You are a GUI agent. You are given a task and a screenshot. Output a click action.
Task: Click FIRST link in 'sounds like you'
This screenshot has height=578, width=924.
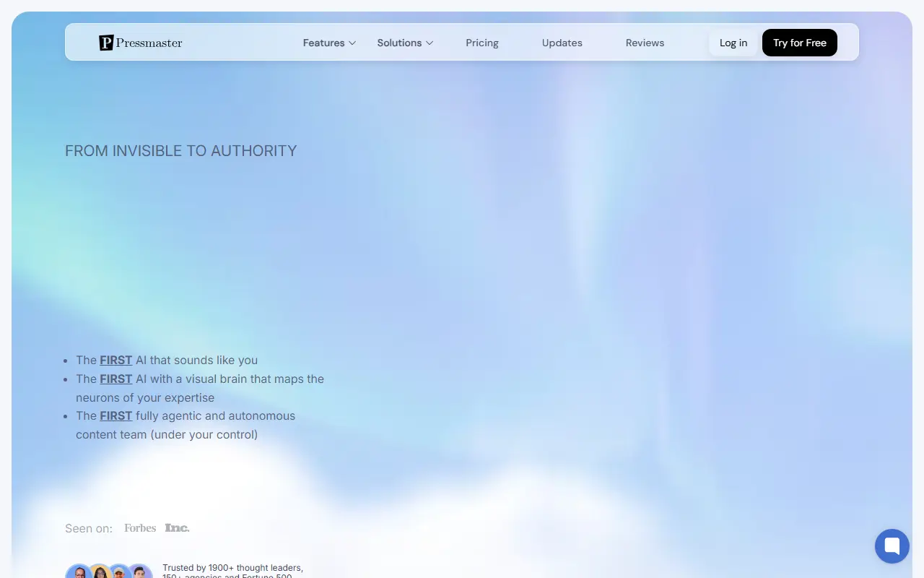point(116,360)
